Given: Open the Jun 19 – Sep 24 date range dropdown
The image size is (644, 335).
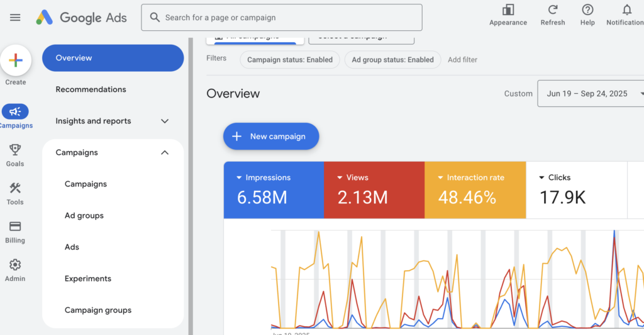Looking at the screenshot, I should tap(591, 94).
